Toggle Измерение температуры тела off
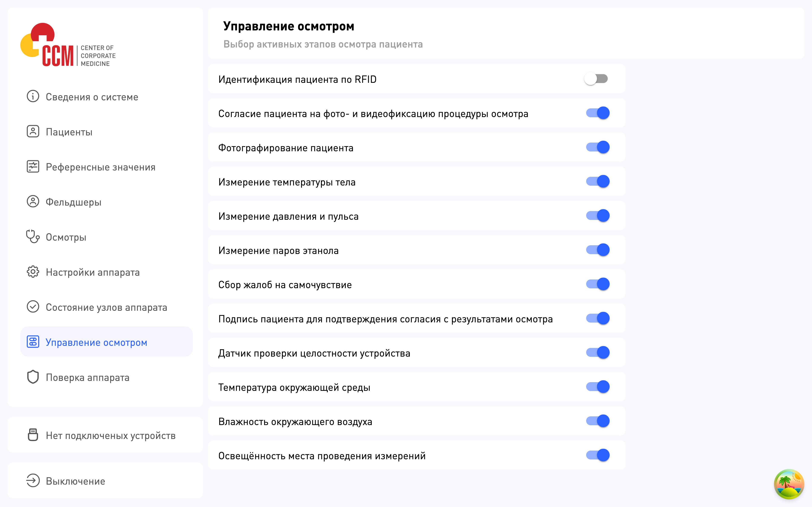 [598, 181]
